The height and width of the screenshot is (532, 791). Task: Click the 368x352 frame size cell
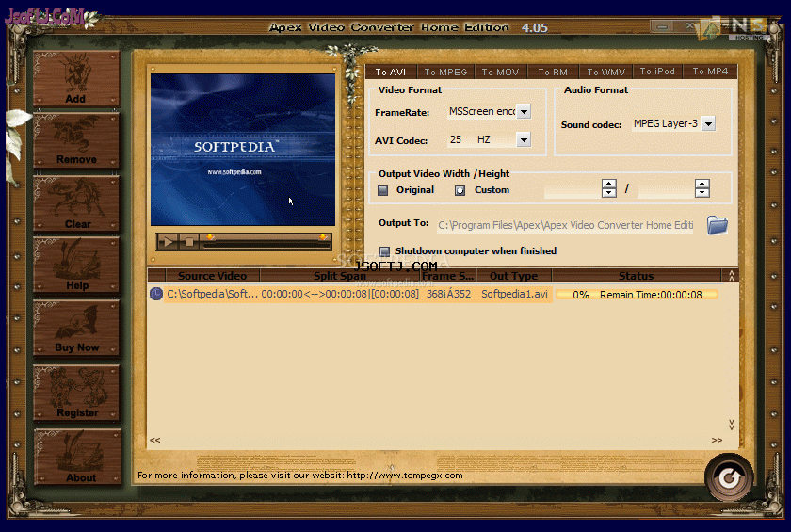[448, 294]
